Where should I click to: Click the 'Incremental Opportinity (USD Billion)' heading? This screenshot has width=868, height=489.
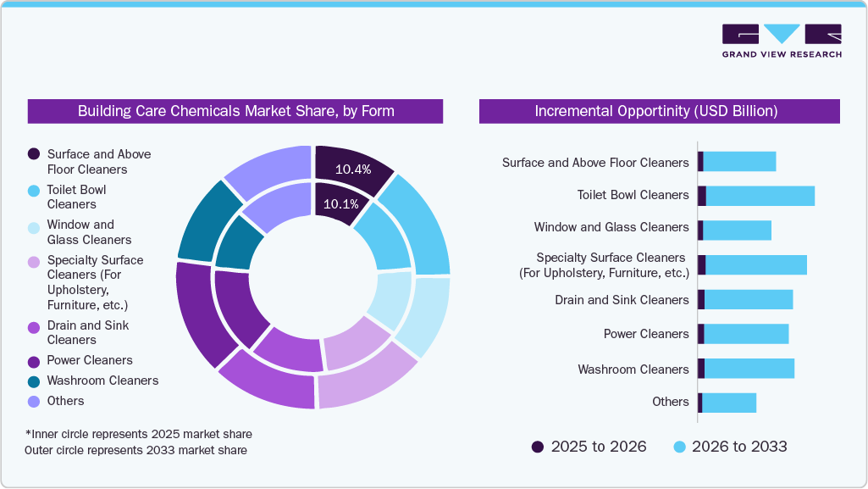(656, 111)
